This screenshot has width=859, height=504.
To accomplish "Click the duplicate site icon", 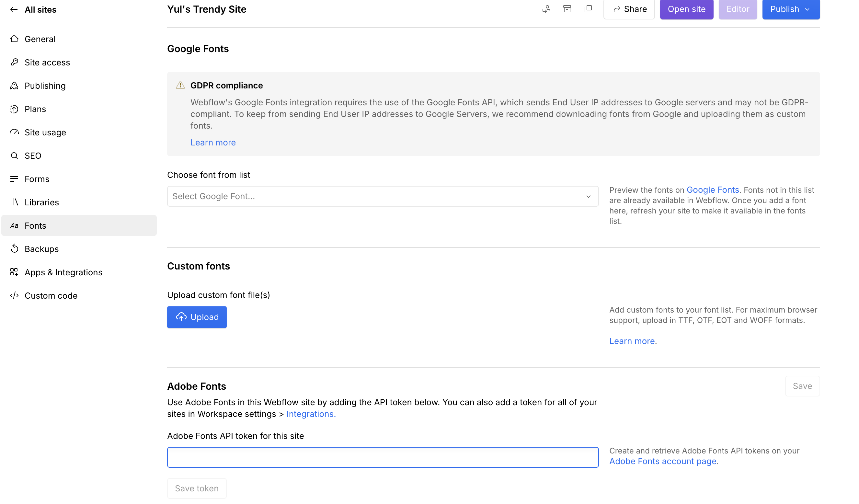I will [588, 9].
